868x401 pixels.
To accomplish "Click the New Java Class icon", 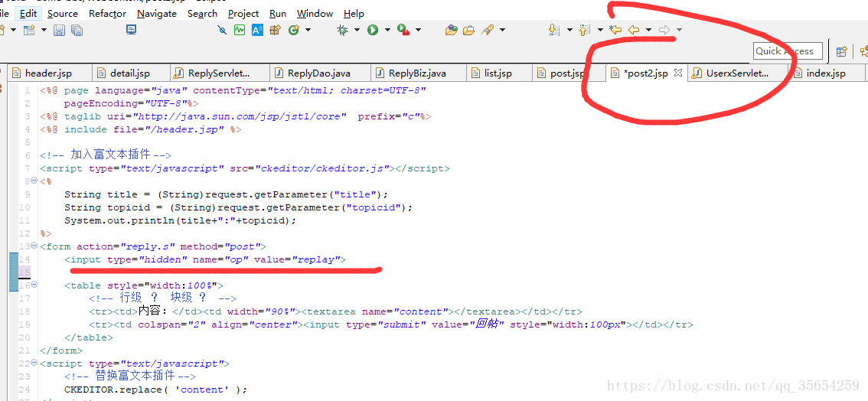I will click(x=294, y=30).
